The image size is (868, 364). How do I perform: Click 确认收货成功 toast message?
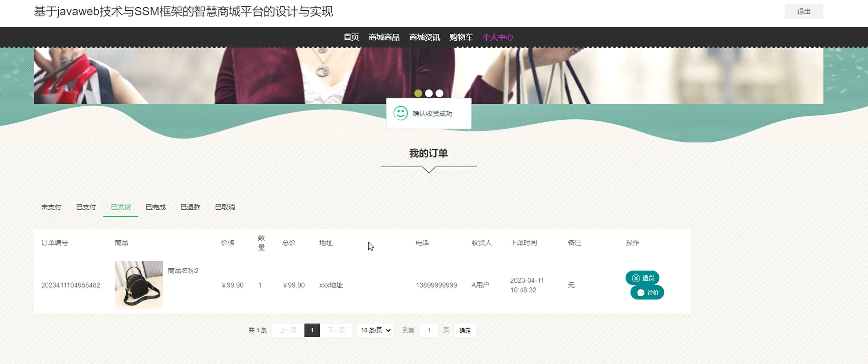432,113
